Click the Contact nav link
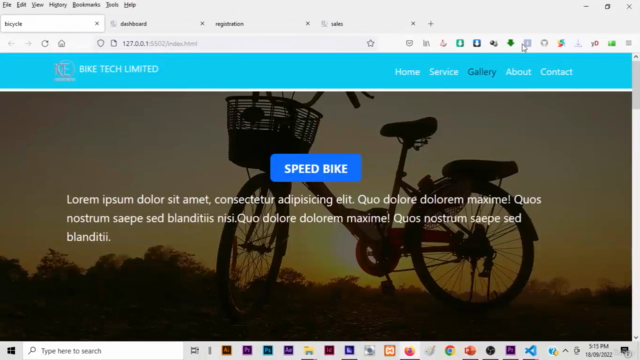 tap(556, 72)
